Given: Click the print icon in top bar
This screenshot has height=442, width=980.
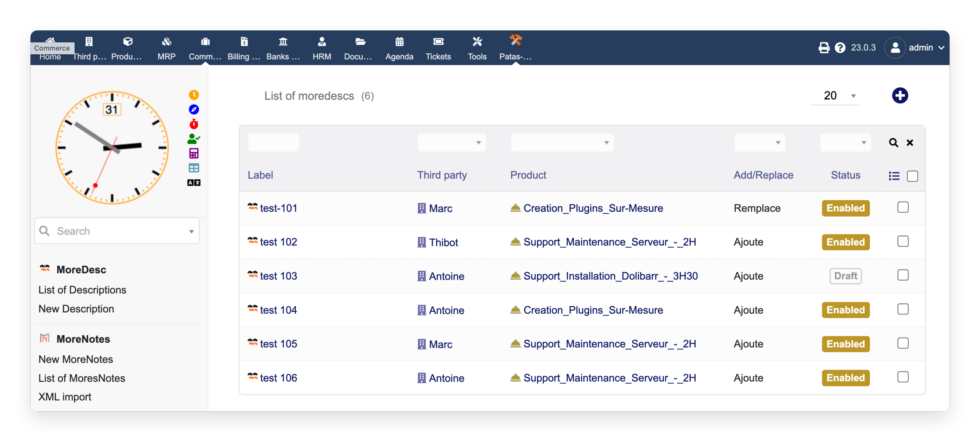Looking at the screenshot, I should coord(824,48).
